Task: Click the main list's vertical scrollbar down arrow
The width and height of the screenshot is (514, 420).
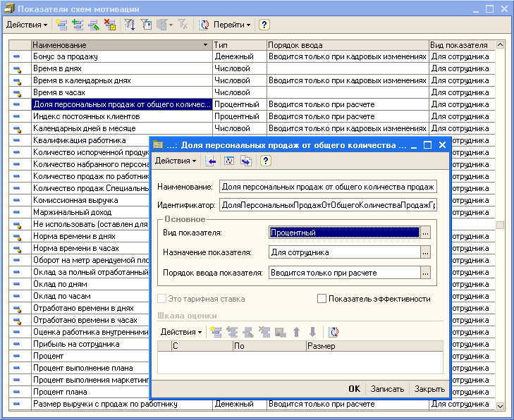Action: pos(501,407)
